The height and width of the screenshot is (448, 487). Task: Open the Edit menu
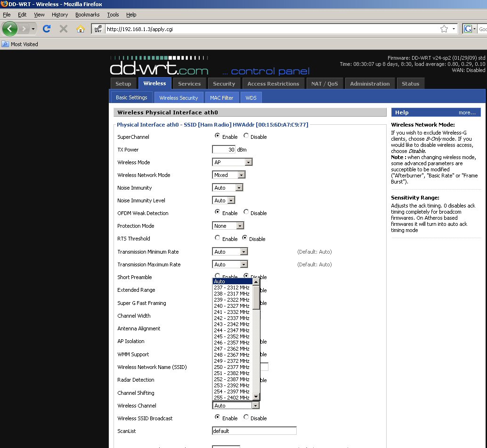[x=22, y=15]
